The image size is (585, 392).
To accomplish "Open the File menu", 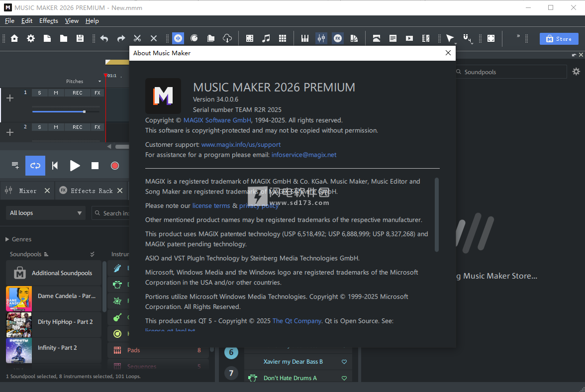I will point(9,21).
